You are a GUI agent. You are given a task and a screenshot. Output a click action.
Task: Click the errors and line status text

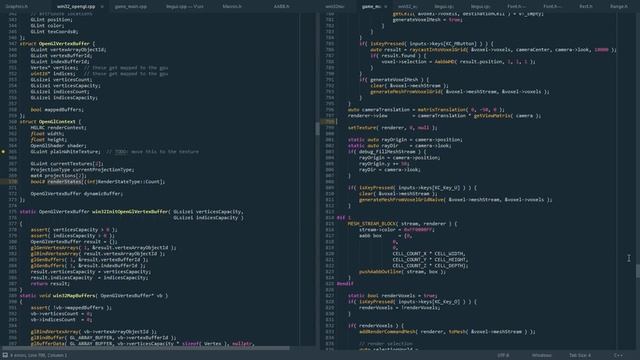[38, 355]
